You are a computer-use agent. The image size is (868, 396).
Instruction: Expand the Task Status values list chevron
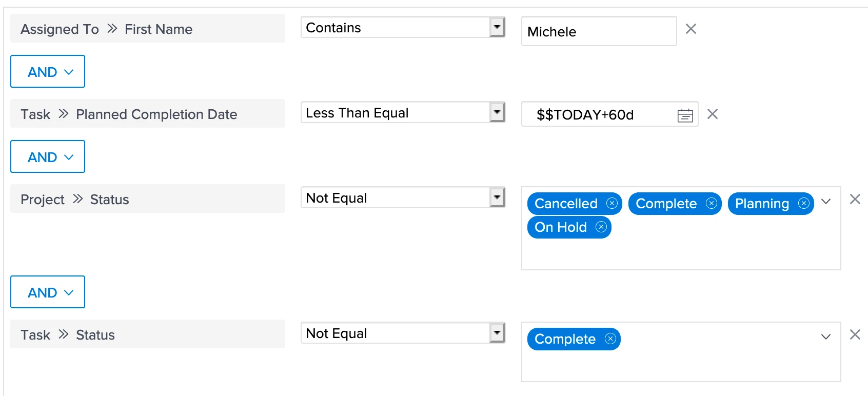click(826, 338)
